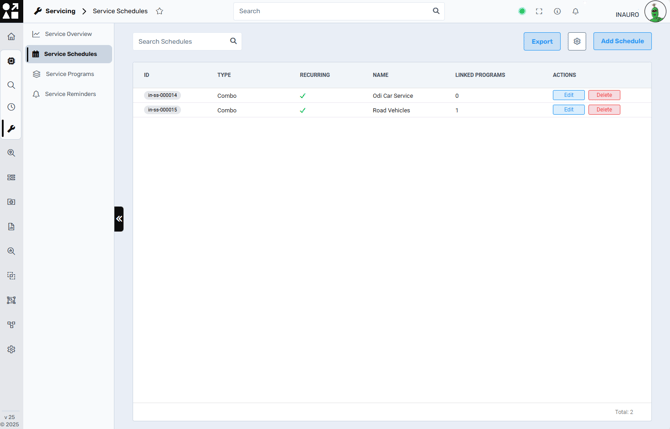The image size is (670, 429).
Task: Click the green online status indicator
Action: [522, 12]
